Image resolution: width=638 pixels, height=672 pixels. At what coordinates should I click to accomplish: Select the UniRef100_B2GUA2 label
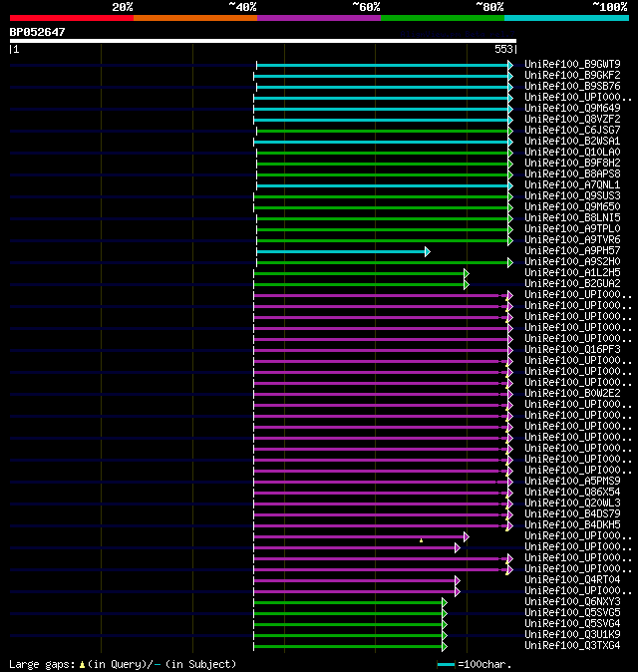pos(572,284)
